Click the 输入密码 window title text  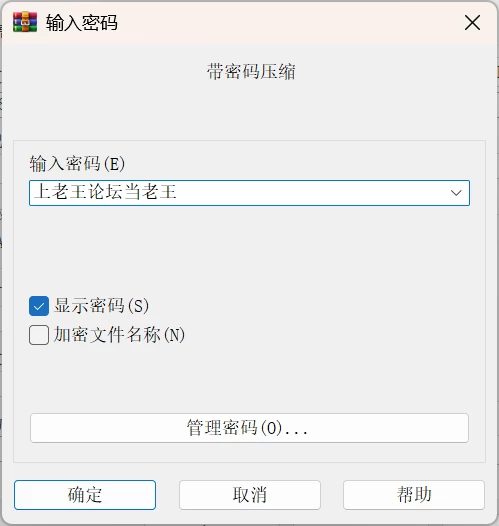pos(81,23)
